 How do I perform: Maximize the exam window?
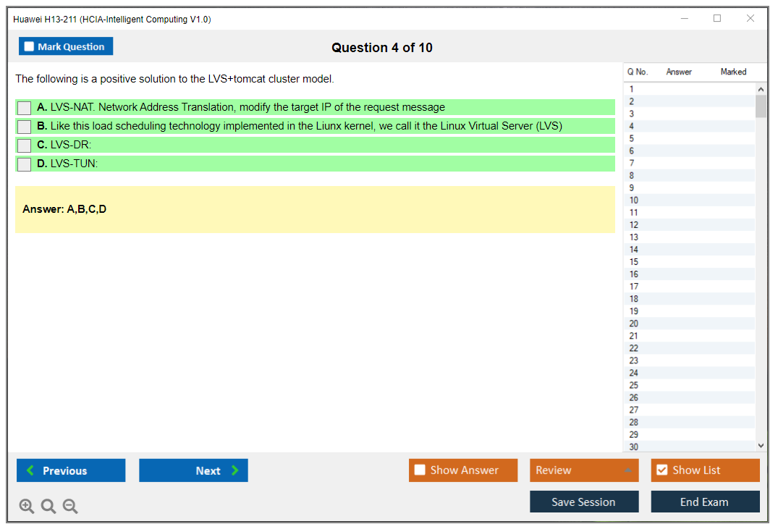coord(717,19)
